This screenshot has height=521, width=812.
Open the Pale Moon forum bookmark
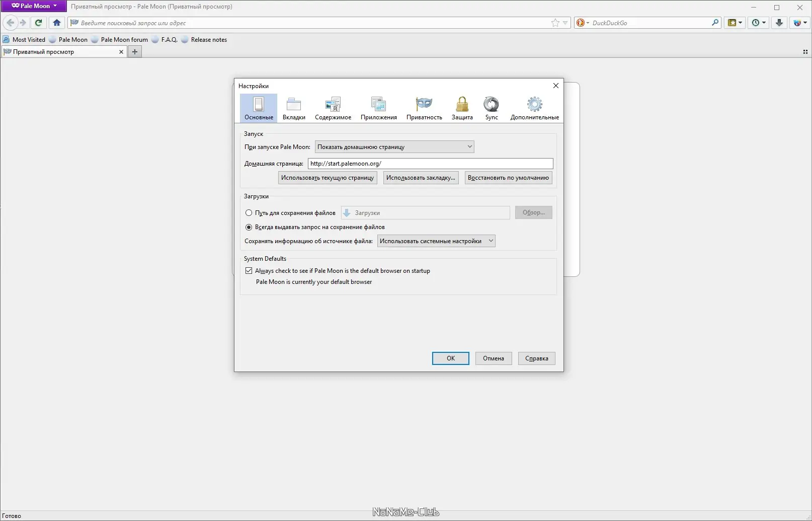(120, 40)
